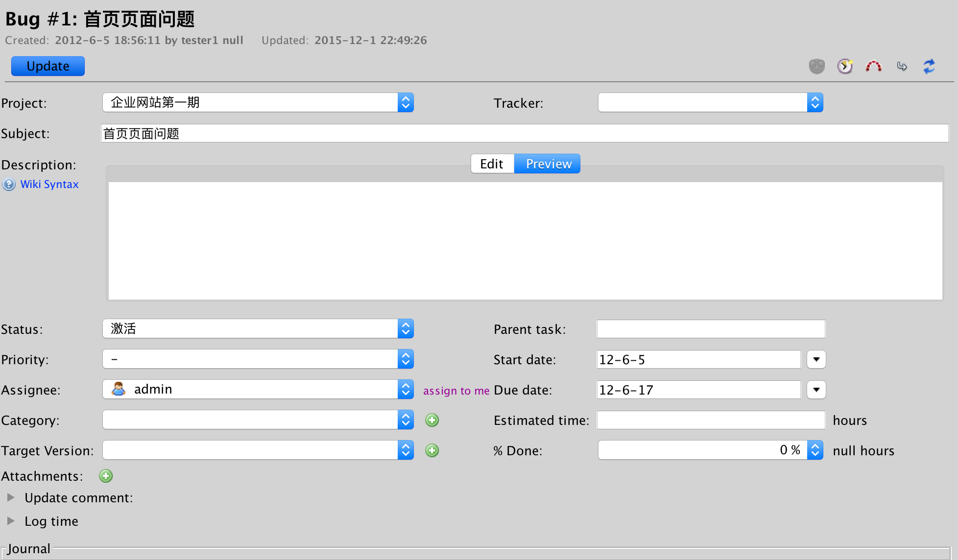This screenshot has height=560, width=958.
Task: Add a new category with plus icon
Action: (432, 420)
